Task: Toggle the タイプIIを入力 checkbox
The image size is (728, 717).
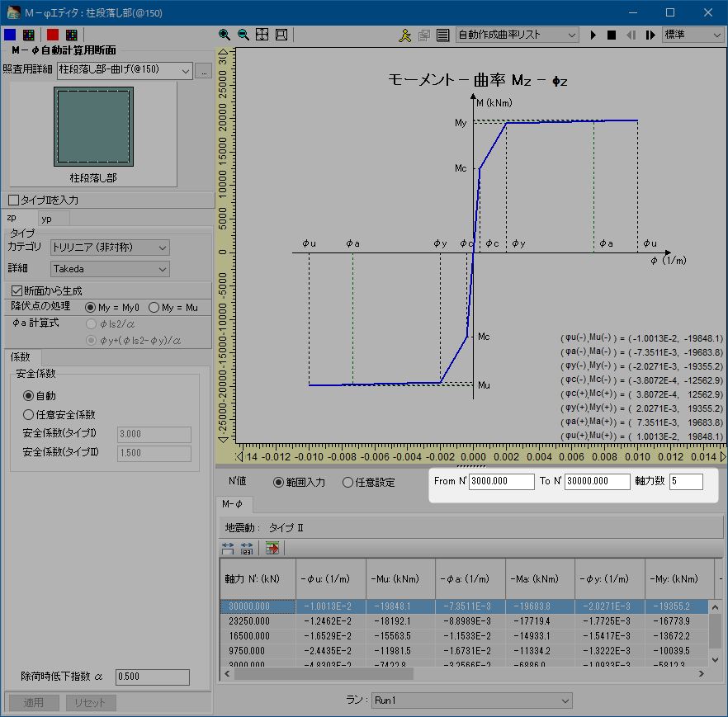Action: point(13,200)
